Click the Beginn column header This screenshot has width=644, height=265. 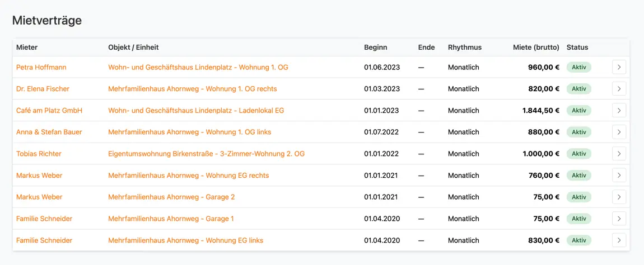click(375, 47)
